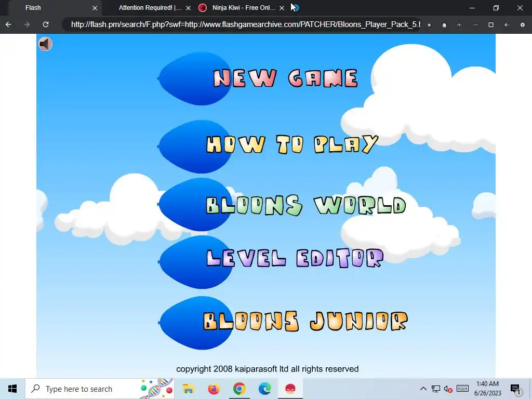
Task: Toggle browser audio with toolbar speaker icon
Action: (507, 25)
